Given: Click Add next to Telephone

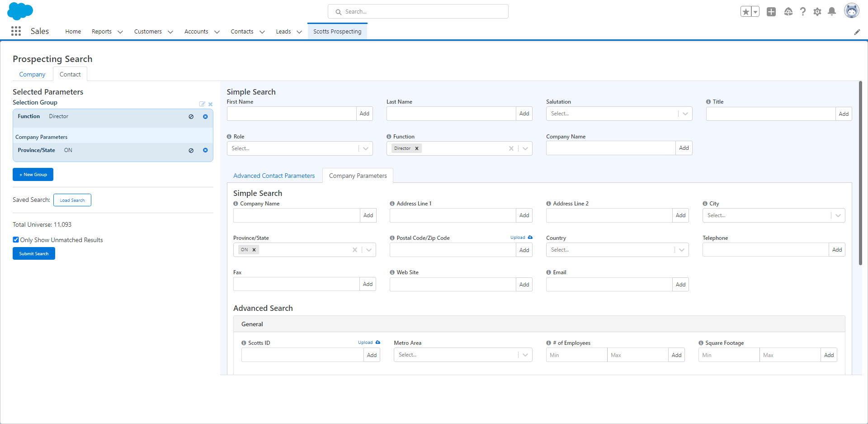Looking at the screenshot, I should point(837,250).
